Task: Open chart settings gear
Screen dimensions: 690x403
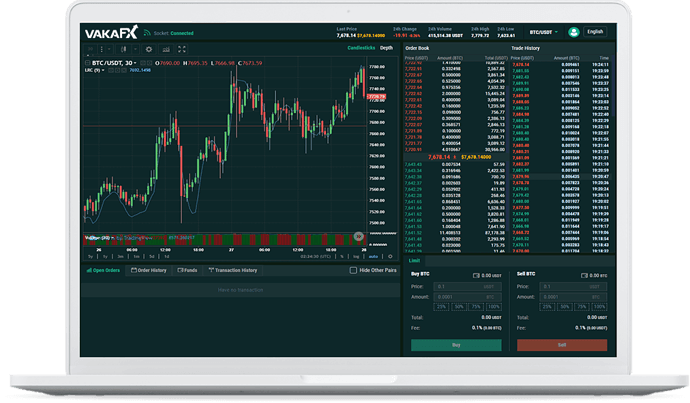Action: pos(149,49)
